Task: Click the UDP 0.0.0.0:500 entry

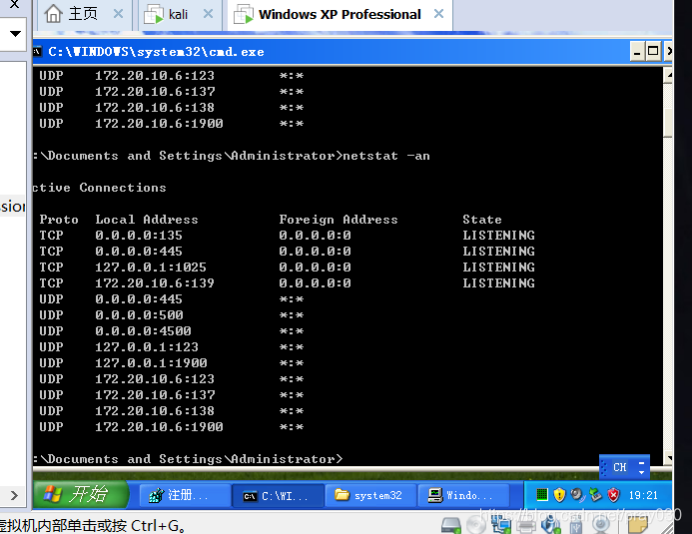Action: pos(171,315)
